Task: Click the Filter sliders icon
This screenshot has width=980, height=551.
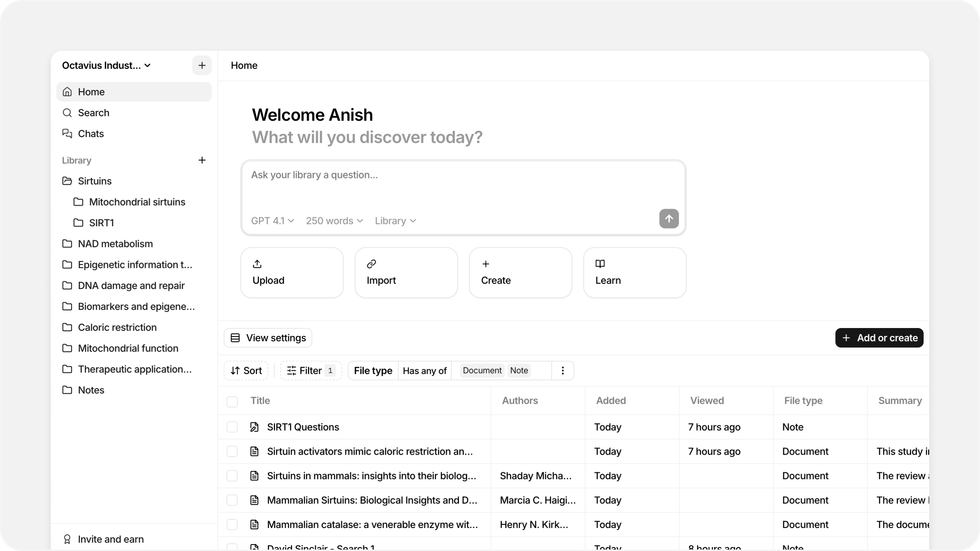Action: tap(291, 370)
